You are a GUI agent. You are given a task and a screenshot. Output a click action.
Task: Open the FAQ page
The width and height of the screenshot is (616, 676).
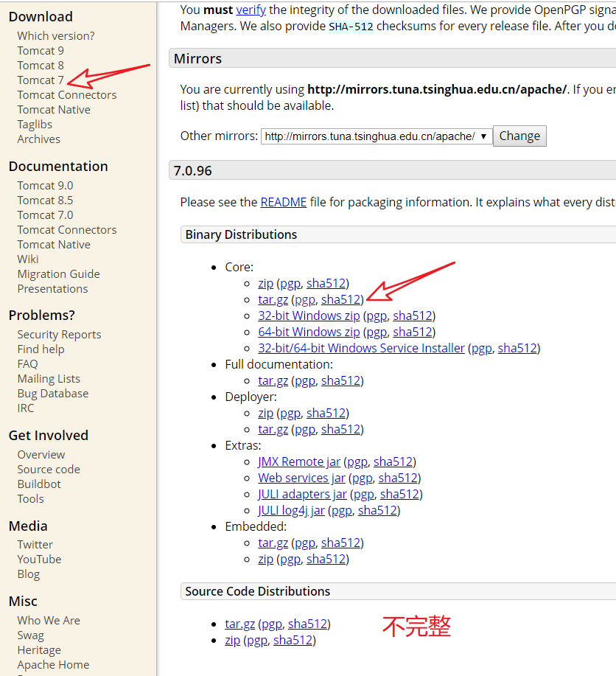tap(27, 364)
